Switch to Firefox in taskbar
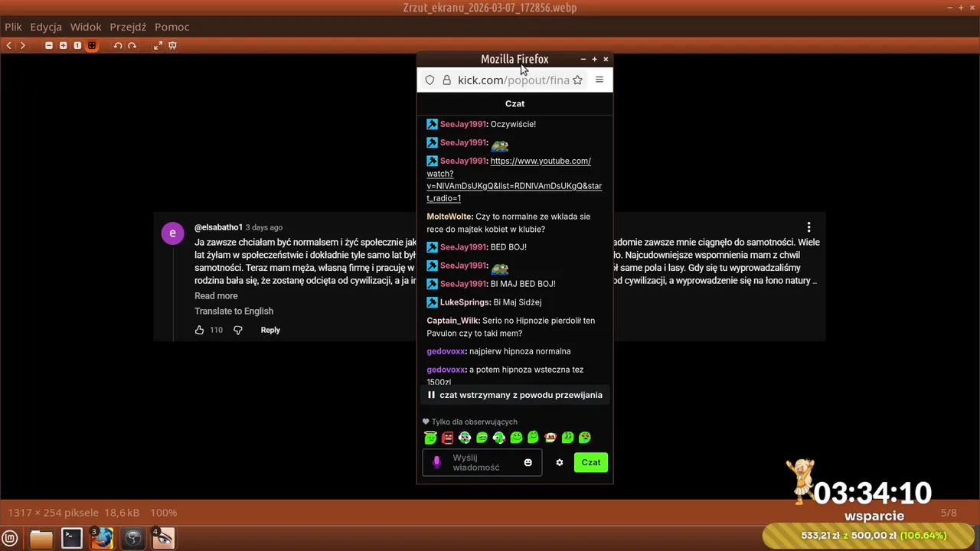 [x=102, y=539]
